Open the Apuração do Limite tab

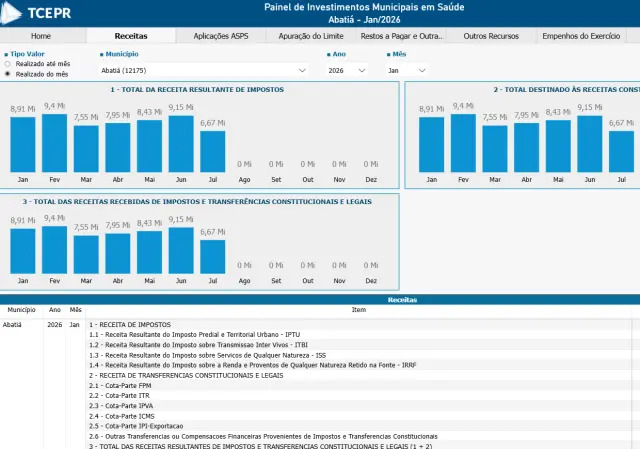tap(311, 36)
